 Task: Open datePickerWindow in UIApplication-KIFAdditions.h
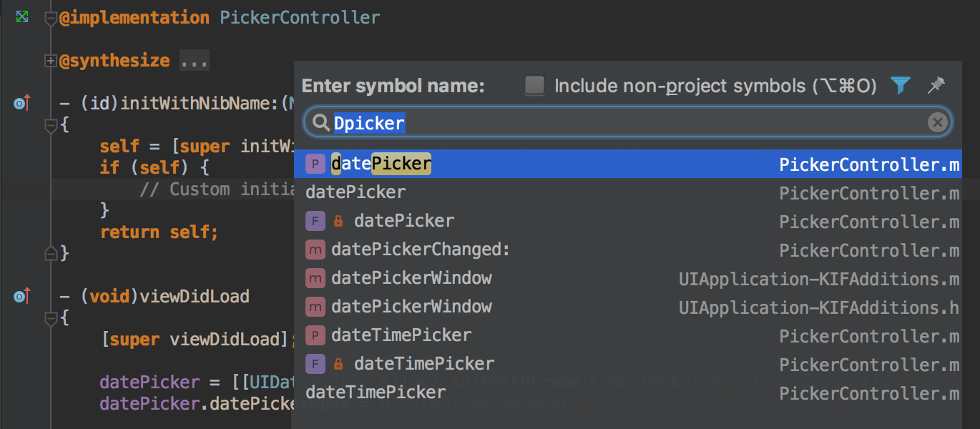click(411, 307)
